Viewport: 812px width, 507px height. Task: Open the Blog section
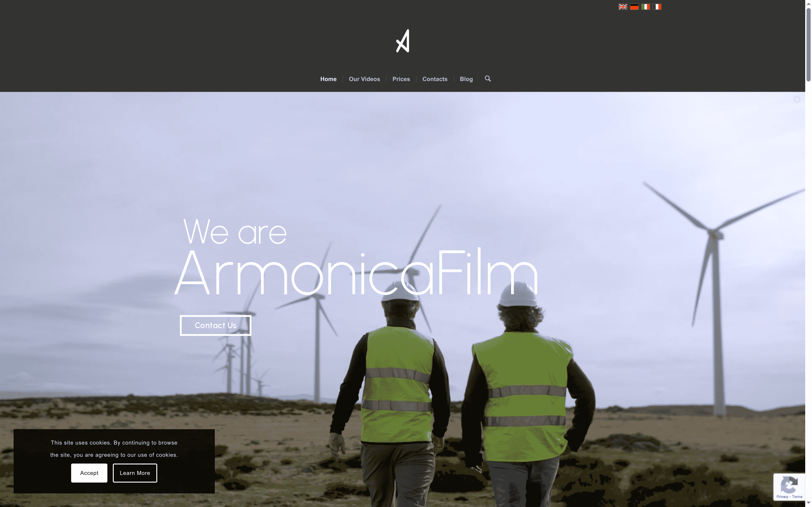(466, 79)
